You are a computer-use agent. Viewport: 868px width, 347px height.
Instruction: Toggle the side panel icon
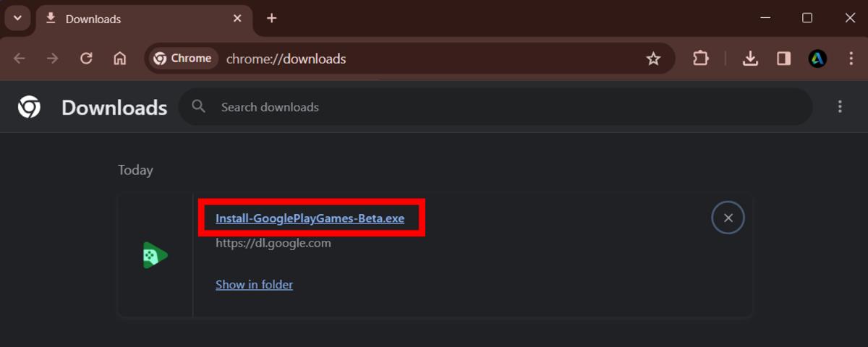click(x=784, y=59)
